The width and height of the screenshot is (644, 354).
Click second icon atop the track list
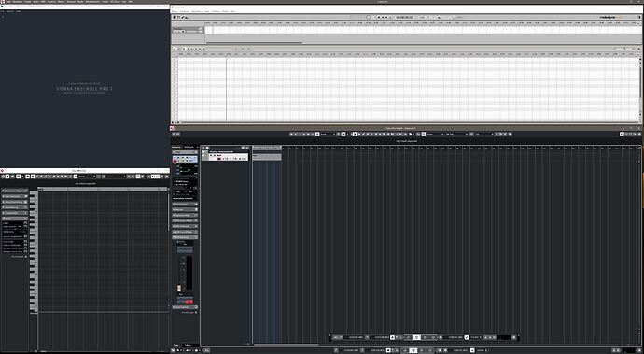(207, 148)
